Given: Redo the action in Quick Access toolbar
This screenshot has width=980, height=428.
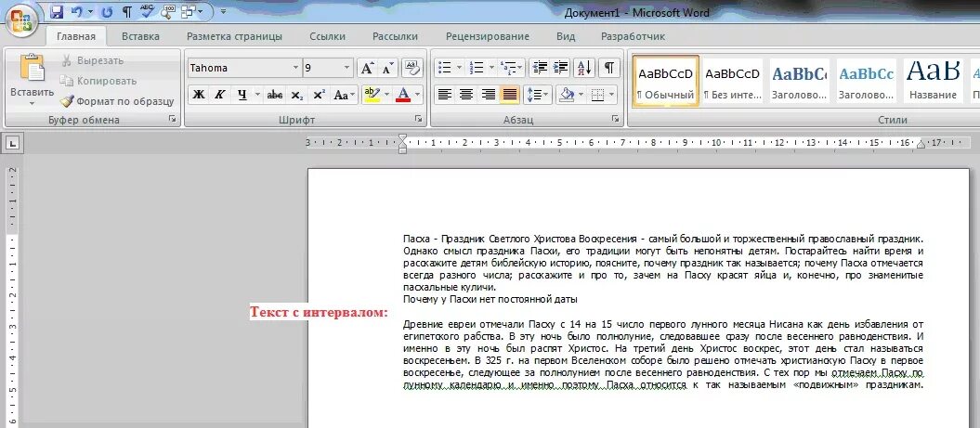Looking at the screenshot, I should [107, 12].
